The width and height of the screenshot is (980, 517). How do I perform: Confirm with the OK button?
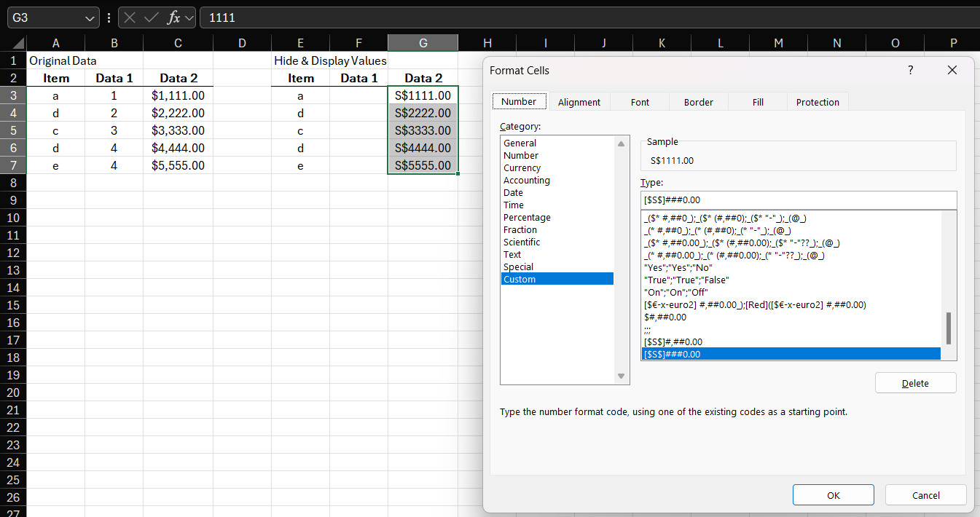point(834,495)
